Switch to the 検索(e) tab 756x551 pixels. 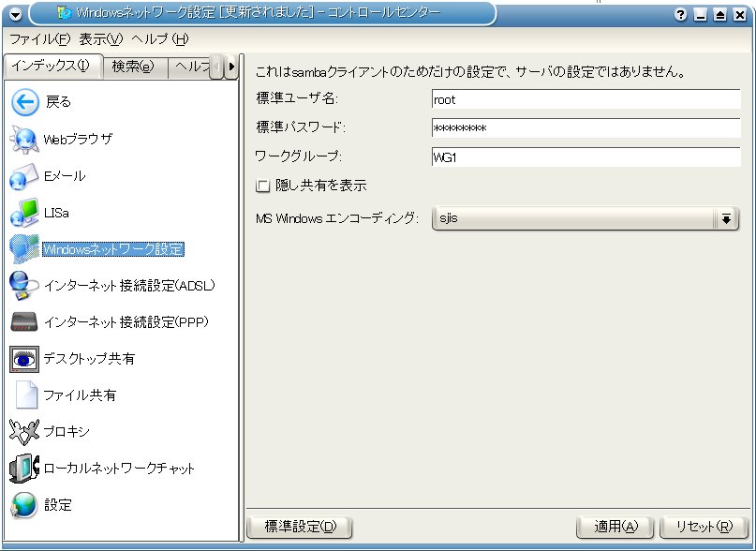135,67
